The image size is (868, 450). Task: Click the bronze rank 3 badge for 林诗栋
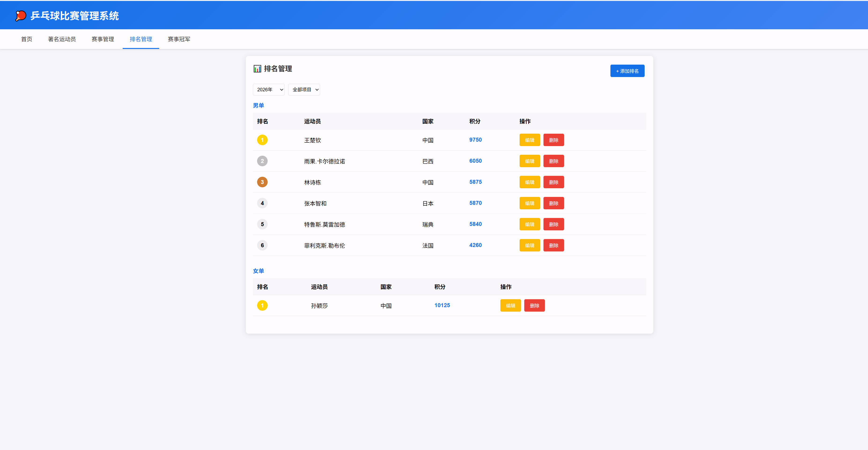[262, 182]
